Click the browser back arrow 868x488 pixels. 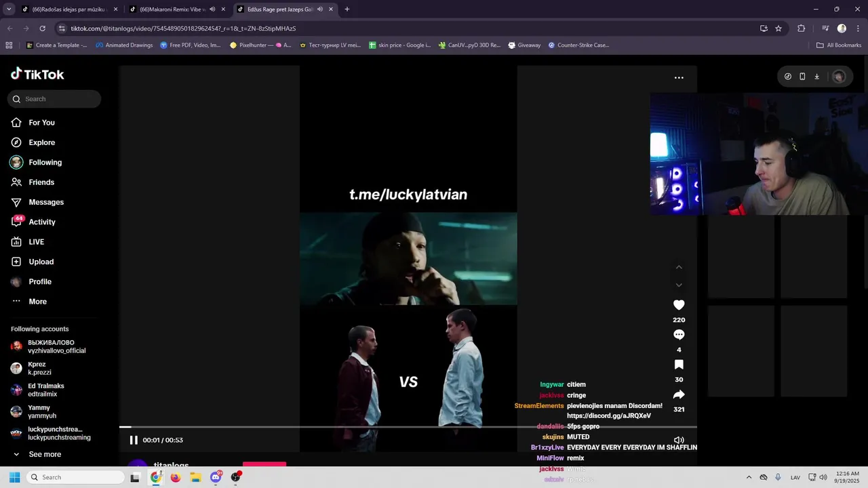[10, 28]
